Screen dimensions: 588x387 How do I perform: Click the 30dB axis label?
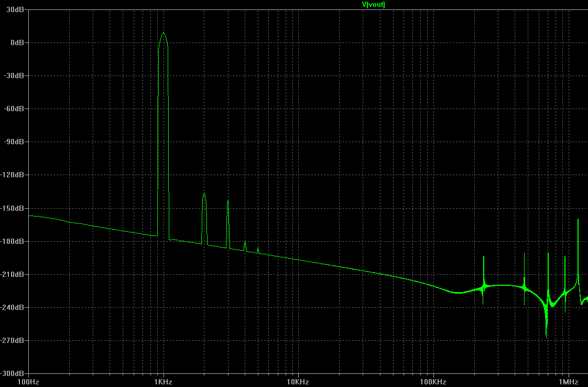click(x=15, y=9)
